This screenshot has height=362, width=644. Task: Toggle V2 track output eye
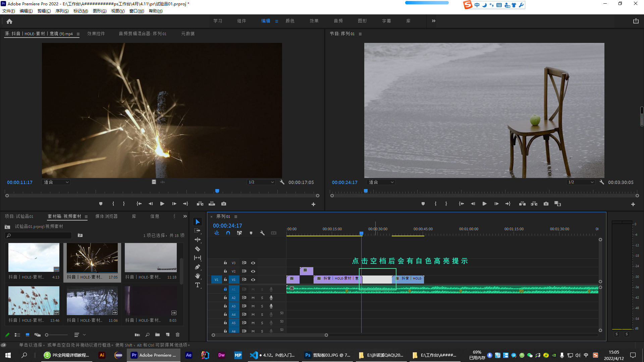pos(253,271)
